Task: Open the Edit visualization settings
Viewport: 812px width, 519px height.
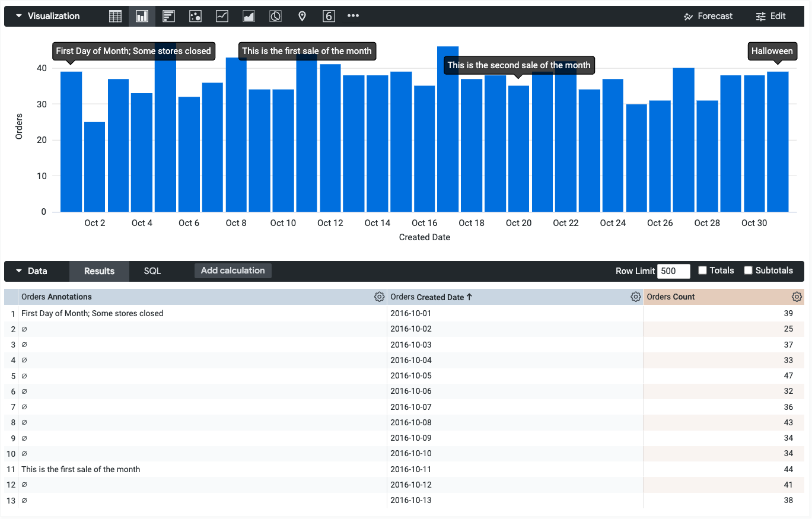Action: coord(770,17)
